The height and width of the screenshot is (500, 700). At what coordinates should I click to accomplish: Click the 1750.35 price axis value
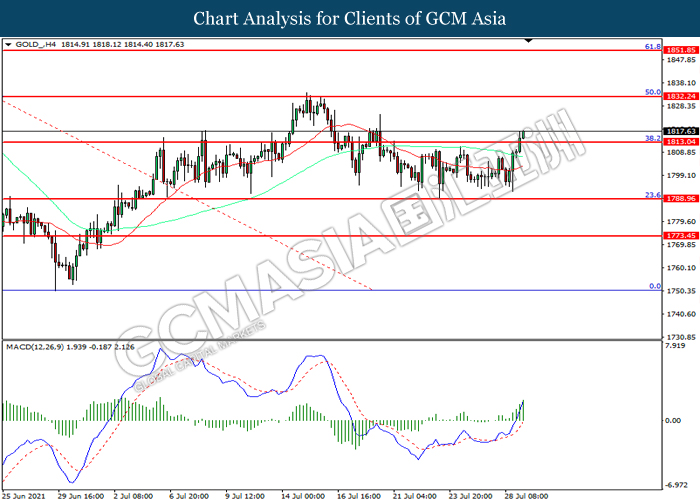[x=681, y=291]
